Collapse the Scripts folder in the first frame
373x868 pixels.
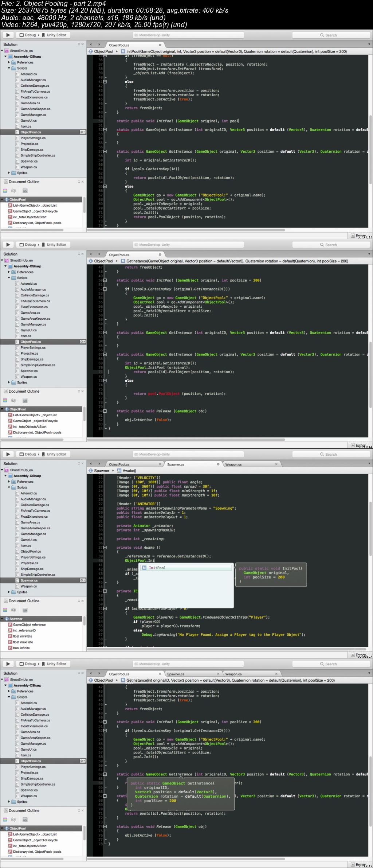pyautogui.click(x=9, y=68)
